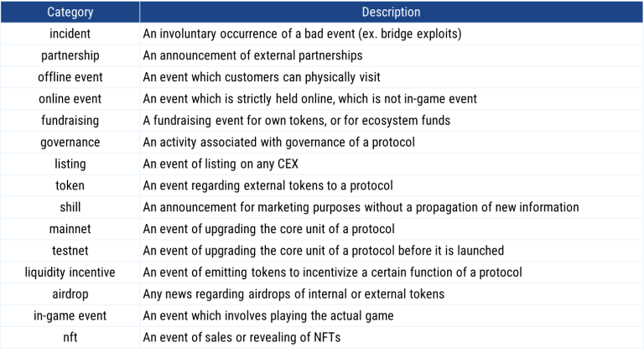
Task: Select the in-game event category cell
Action: [70, 316]
